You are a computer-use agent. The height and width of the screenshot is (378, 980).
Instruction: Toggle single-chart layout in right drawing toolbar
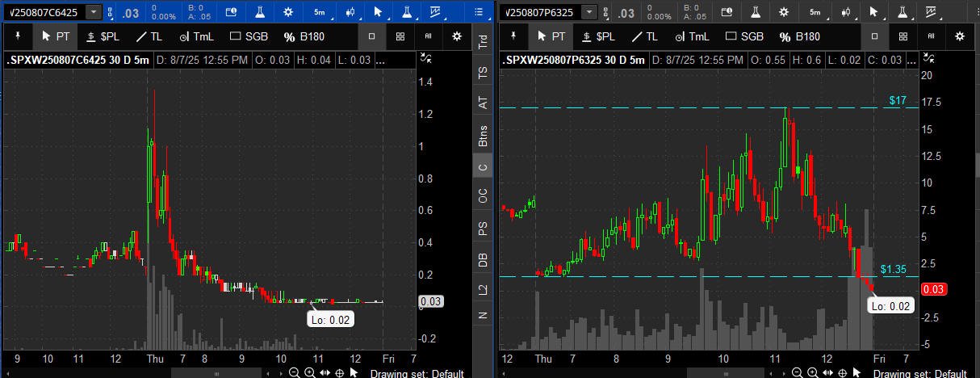[874, 36]
